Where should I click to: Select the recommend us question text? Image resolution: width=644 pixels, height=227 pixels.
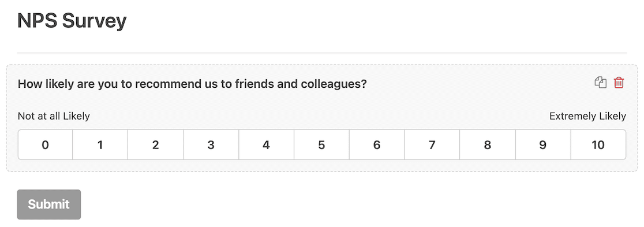tap(192, 84)
